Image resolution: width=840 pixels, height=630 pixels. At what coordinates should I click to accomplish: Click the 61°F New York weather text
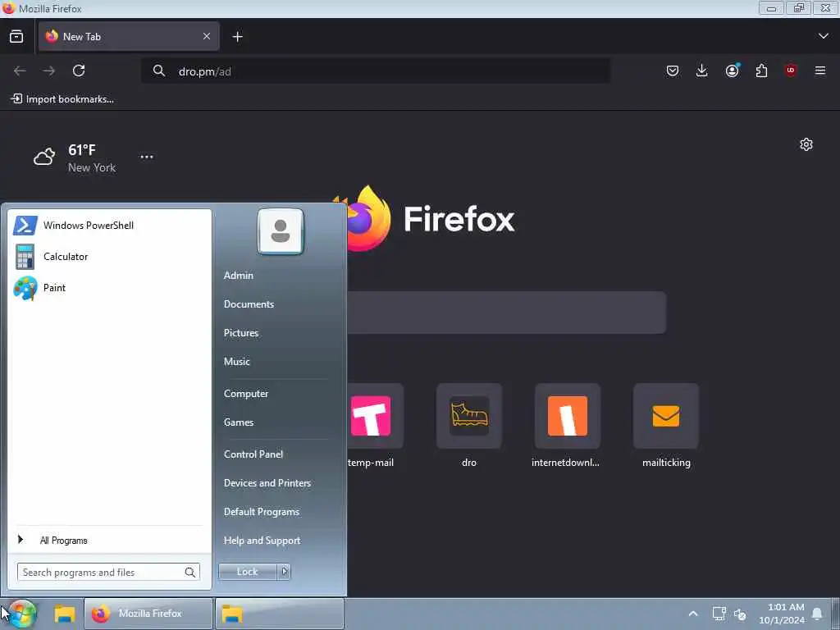[x=92, y=158]
